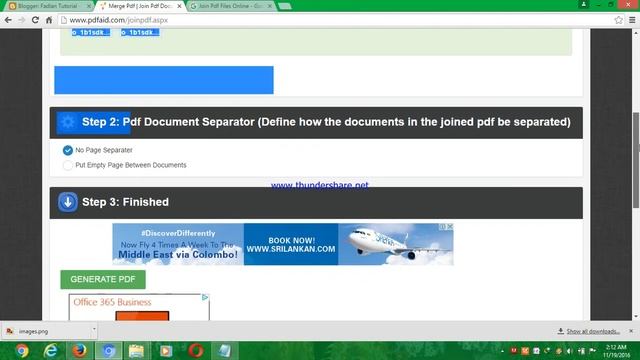The width and height of the screenshot is (640, 360).
Task: Select Put Empty Page Between Documents option
Action: tap(68, 165)
